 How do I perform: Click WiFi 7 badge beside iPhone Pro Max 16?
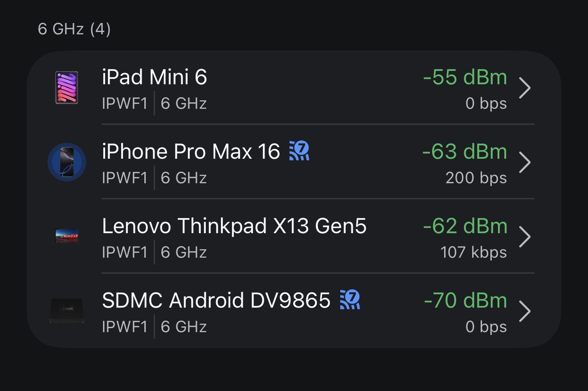pyautogui.click(x=299, y=151)
